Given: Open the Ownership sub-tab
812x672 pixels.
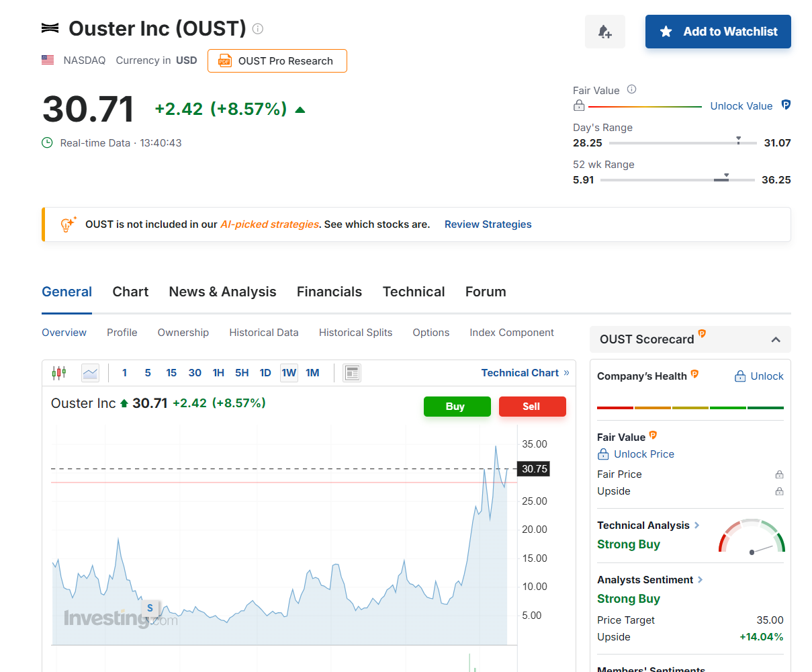Looking at the screenshot, I should coord(183,333).
